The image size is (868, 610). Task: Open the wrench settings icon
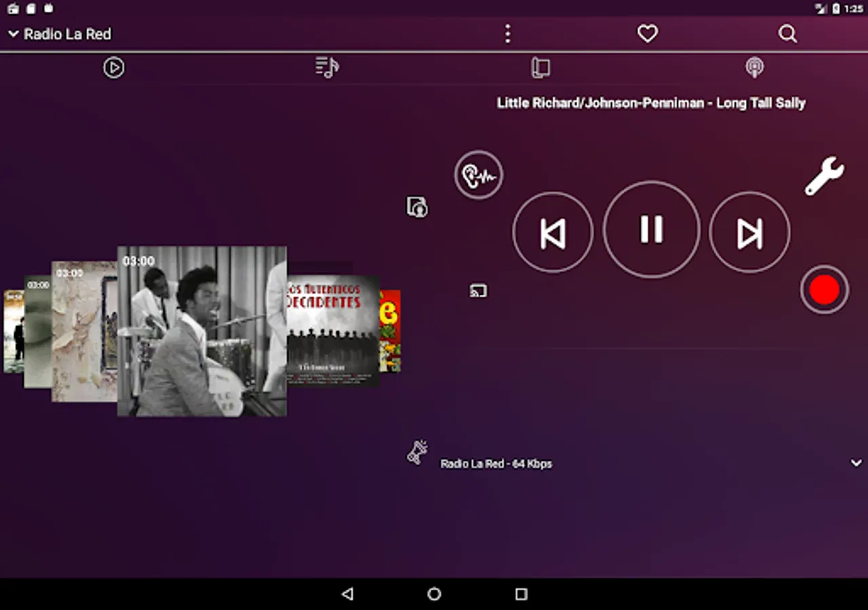point(825,176)
